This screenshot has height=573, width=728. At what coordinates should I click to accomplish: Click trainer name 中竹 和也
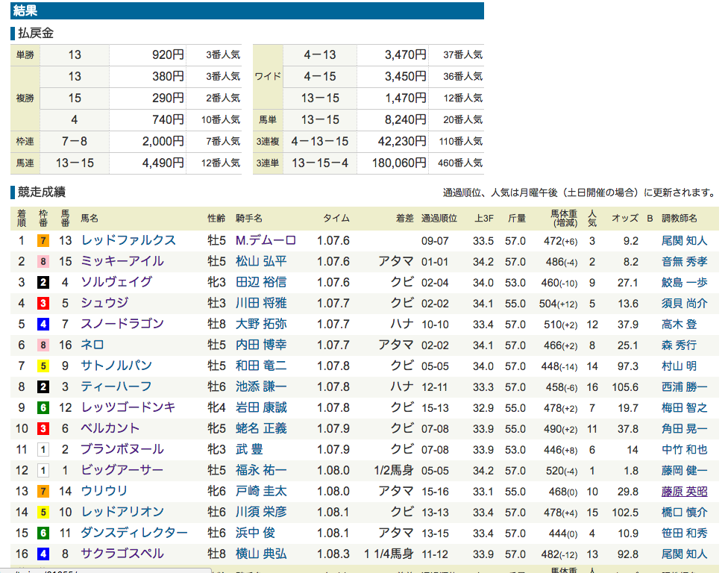click(684, 450)
